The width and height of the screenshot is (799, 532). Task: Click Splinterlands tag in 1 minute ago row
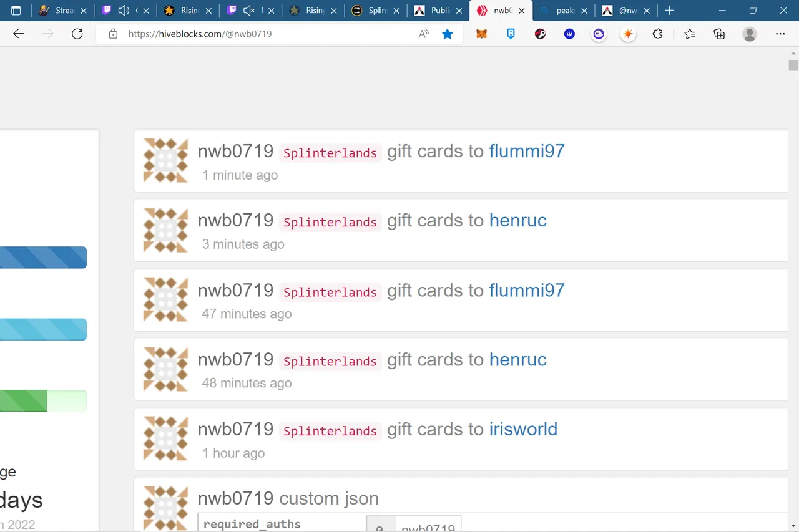pyautogui.click(x=330, y=153)
